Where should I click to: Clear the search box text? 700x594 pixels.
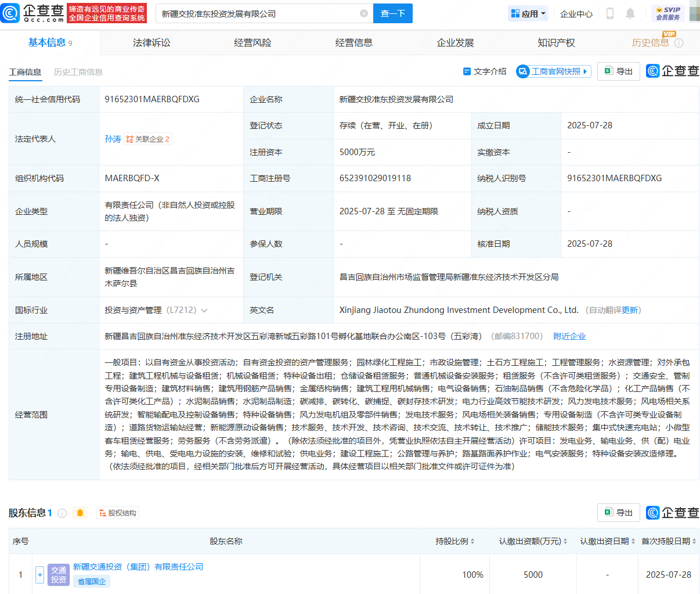pos(364,13)
